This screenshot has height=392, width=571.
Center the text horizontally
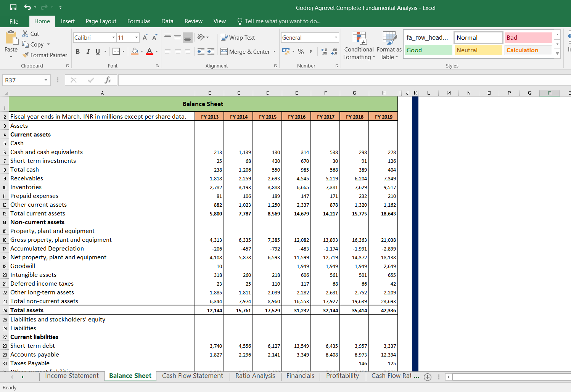pos(178,51)
